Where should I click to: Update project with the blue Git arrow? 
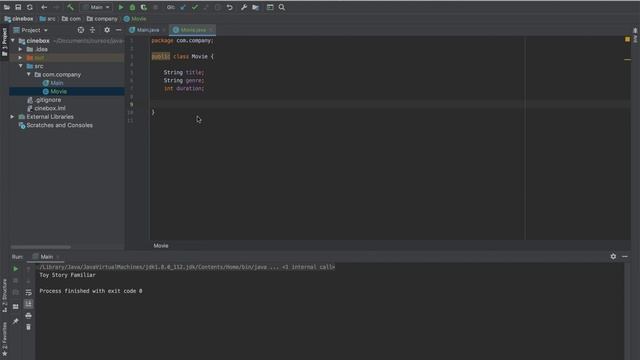[x=183, y=7]
